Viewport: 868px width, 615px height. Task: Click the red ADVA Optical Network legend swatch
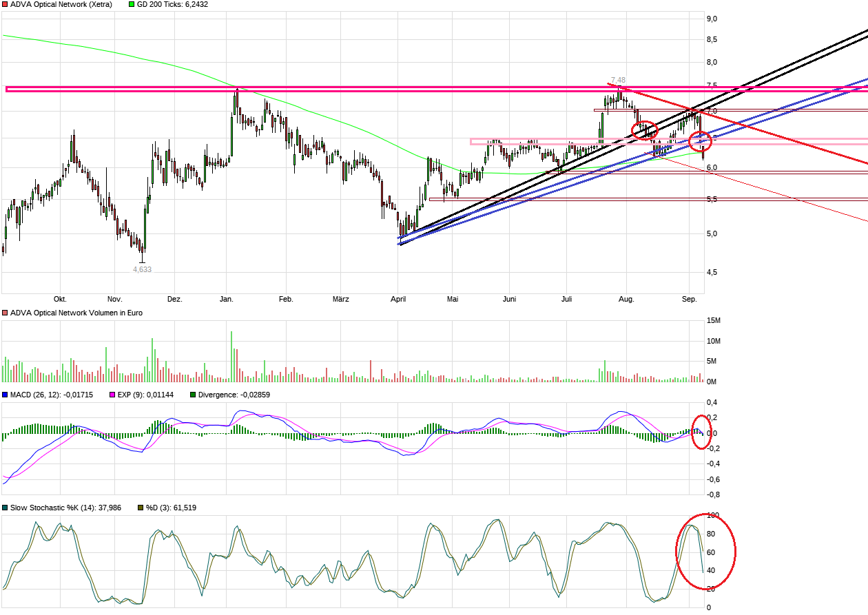click(6, 4)
